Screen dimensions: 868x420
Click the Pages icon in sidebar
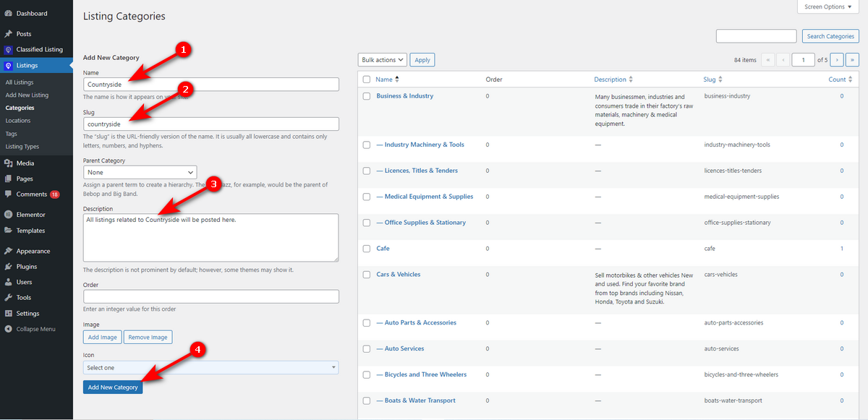8,179
